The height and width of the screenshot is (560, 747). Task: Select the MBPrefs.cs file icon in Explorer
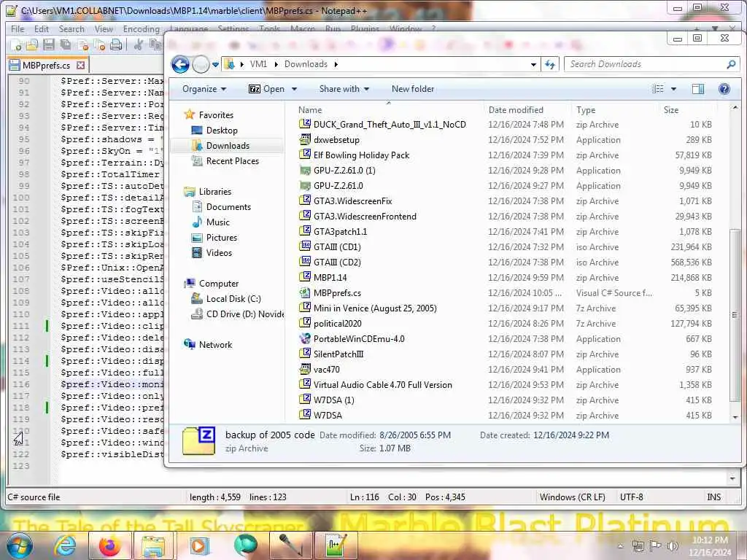(x=305, y=293)
